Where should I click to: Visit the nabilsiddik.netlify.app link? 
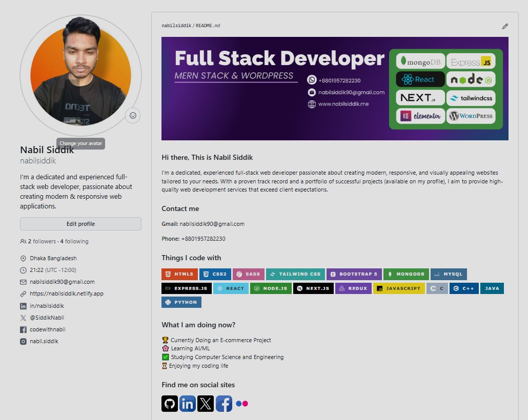coord(66,293)
